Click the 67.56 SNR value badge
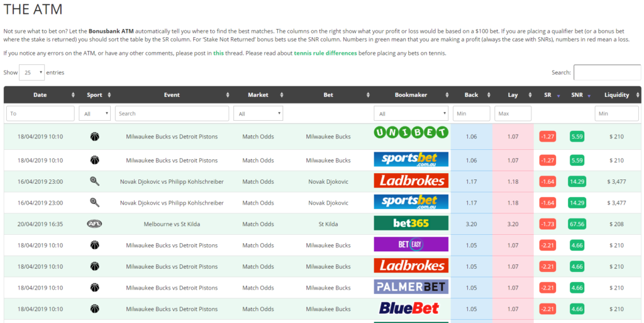Image resolution: width=644 pixels, height=323 pixels. 577,224
